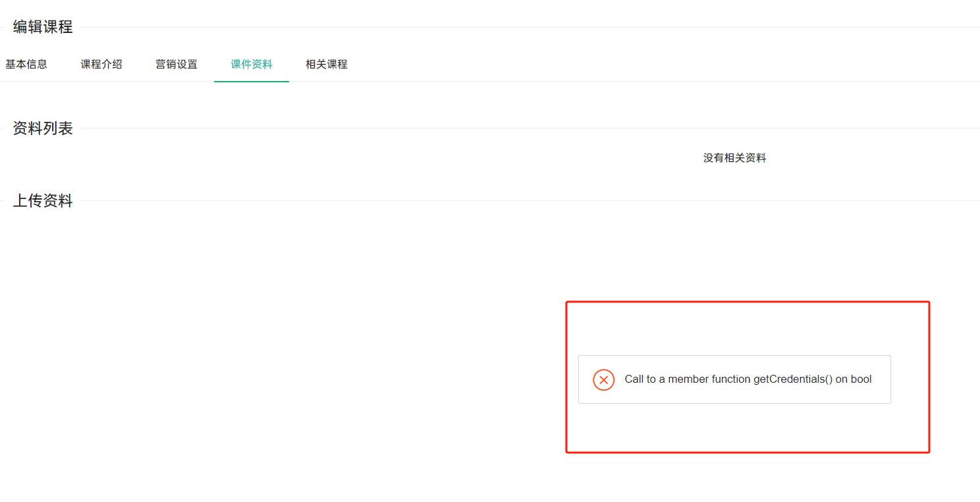Click divider line right of 上传资料 heading

click(x=527, y=200)
